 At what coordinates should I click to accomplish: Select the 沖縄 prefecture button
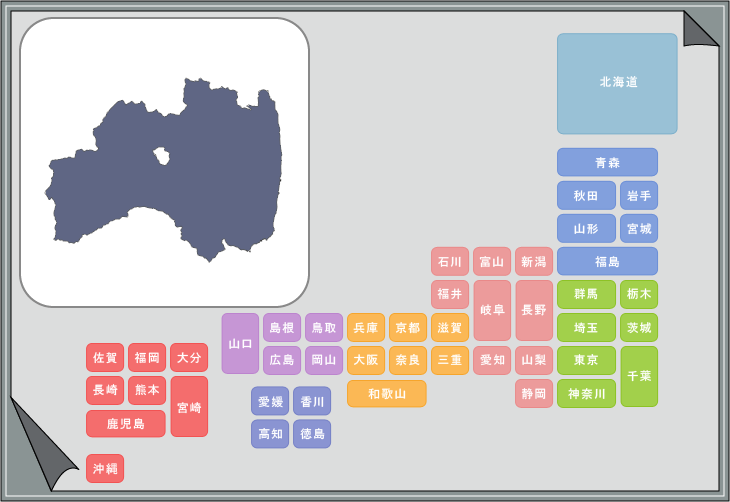click(x=105, y=468)
